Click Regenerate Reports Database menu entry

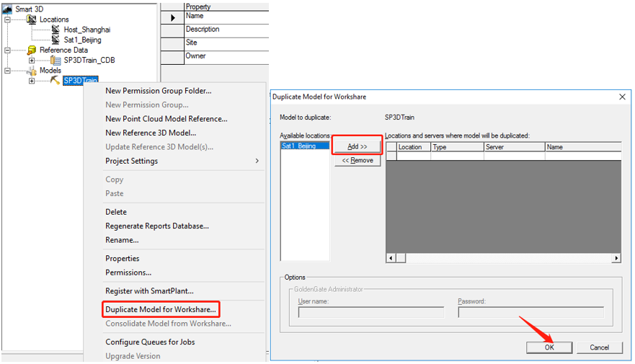[x=156, y=226]
